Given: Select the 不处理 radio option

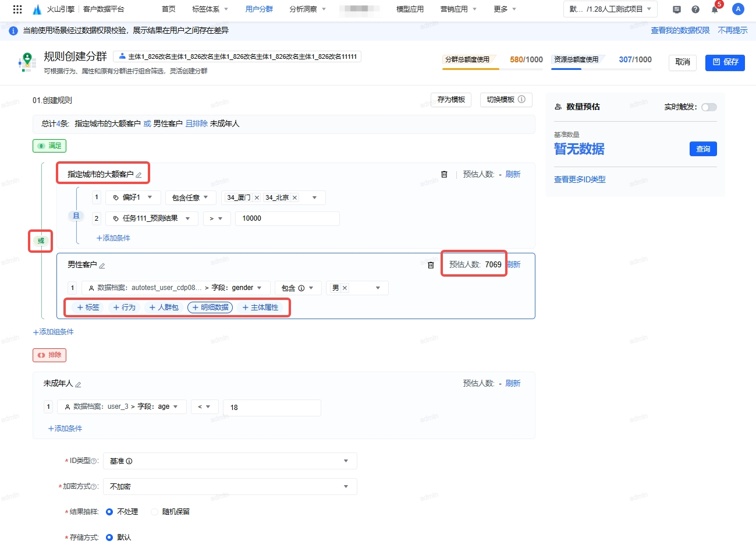Looking at the screenshot, I should (109, 512).
